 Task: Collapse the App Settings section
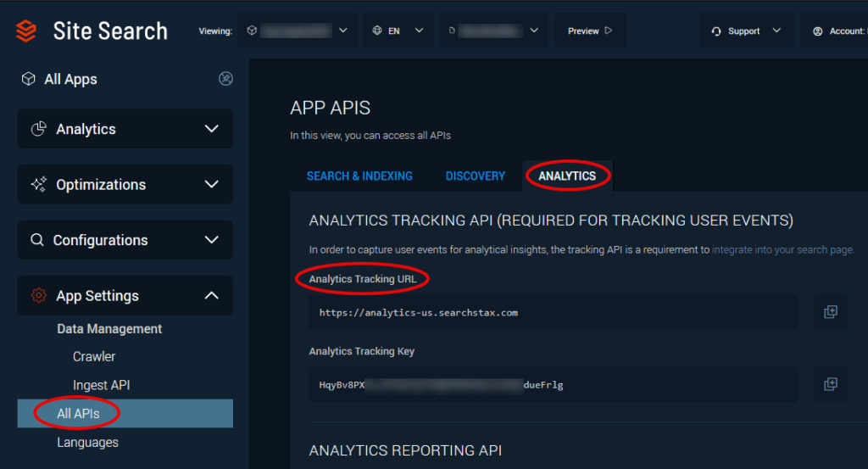pyautogui.click(x=211, y=296)
